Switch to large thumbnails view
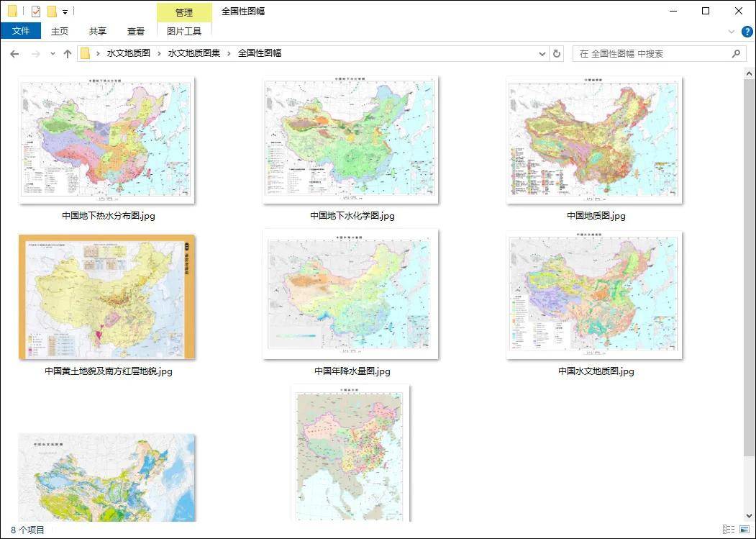This screenshot has width=756, height=539. [x=744, y=530]
